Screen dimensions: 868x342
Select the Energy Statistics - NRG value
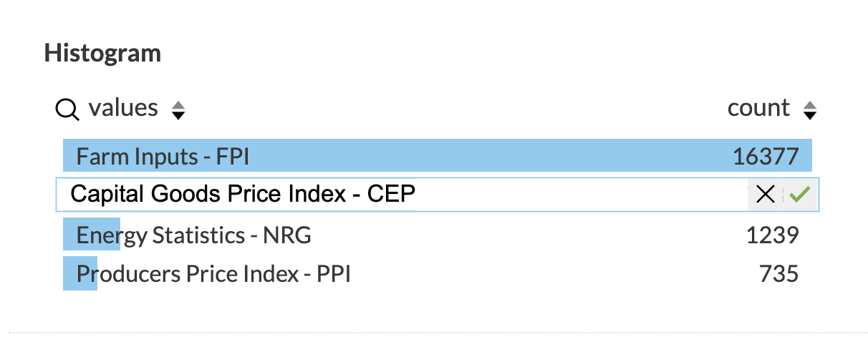193,235
